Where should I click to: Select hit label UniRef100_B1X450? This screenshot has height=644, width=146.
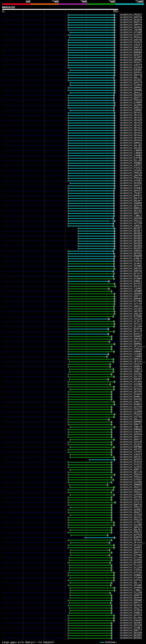coord(131,618)
